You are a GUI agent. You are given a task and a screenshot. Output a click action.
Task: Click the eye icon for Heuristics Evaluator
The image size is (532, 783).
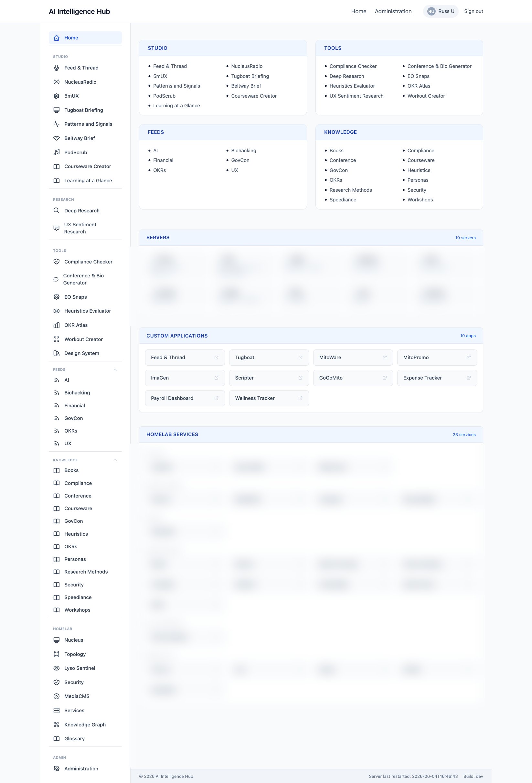tap(57, 311)
